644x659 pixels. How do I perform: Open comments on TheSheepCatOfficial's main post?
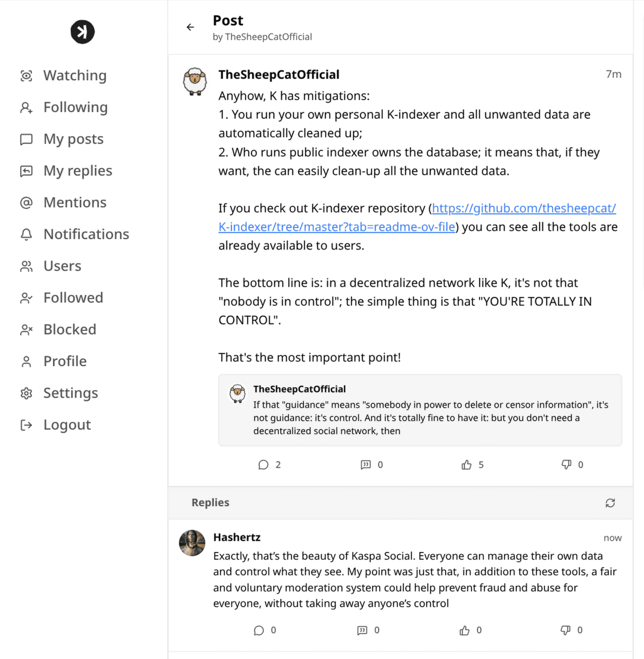tap(263, 465)
